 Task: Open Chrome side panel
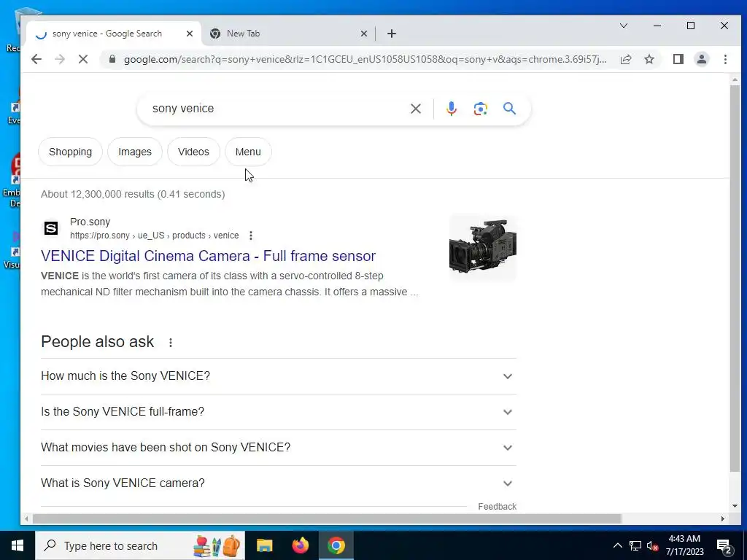pyautogui.click(x=678, y=59)
